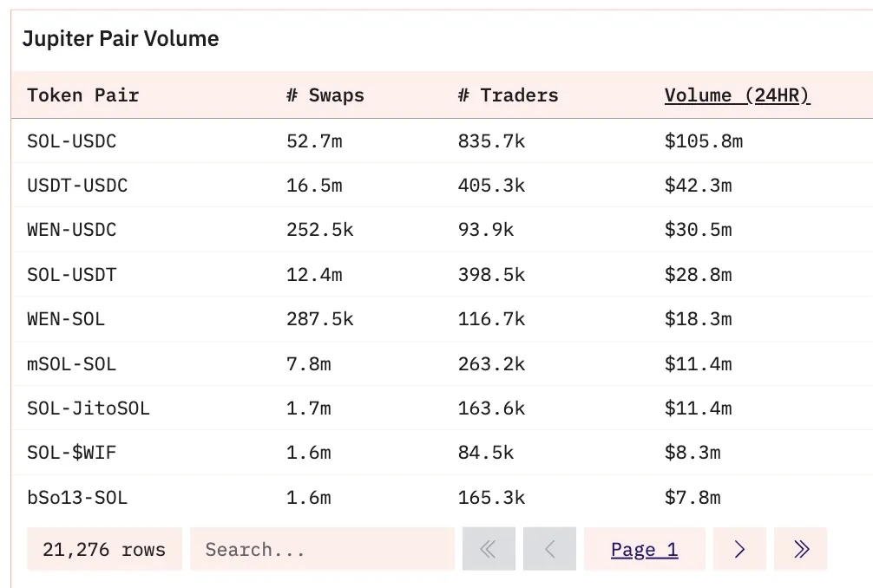The height and width of the screenshot is (588, 873).
Task: Open the Page 1 selector
Action: click(645, 549)
